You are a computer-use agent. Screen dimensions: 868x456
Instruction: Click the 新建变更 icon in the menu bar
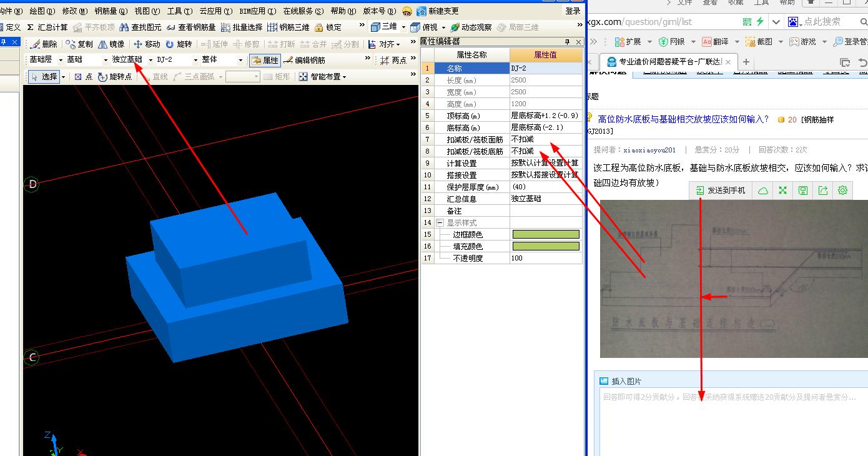tap(438, 11)
